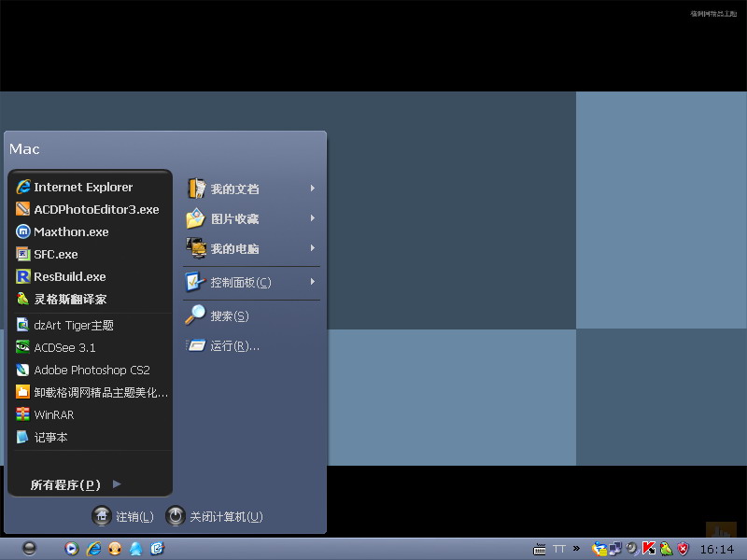Click the speaker volume tray icon
Screen dimensions: 747x560
click(632, 549)
